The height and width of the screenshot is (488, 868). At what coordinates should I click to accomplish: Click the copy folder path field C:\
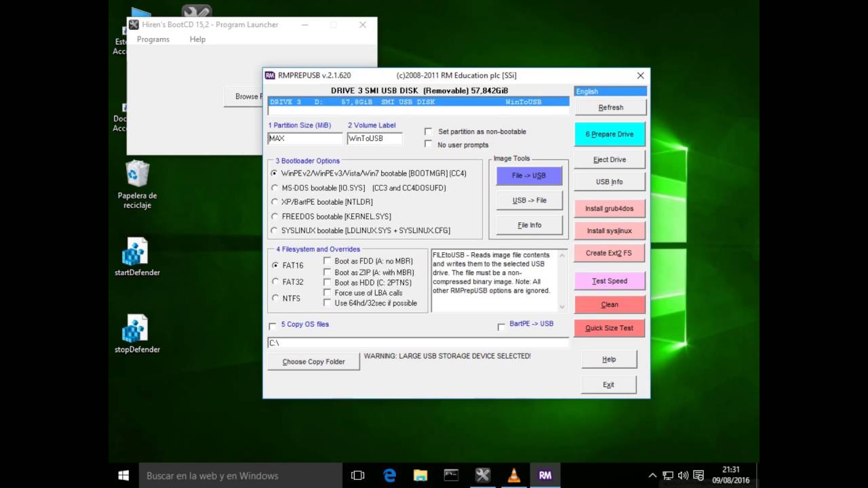click(x=418, y=343)
